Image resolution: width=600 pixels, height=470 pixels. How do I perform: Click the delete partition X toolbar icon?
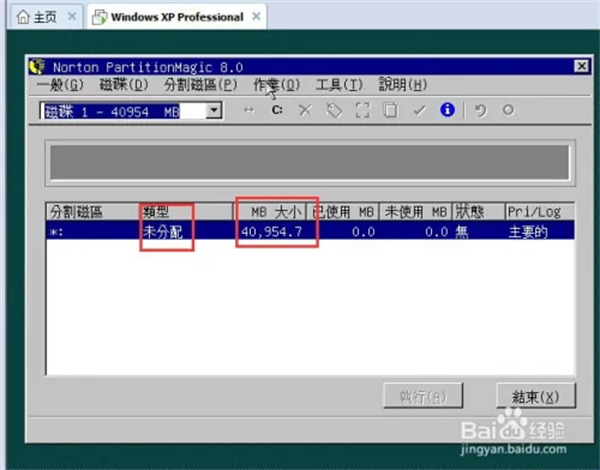pos(305,110)
